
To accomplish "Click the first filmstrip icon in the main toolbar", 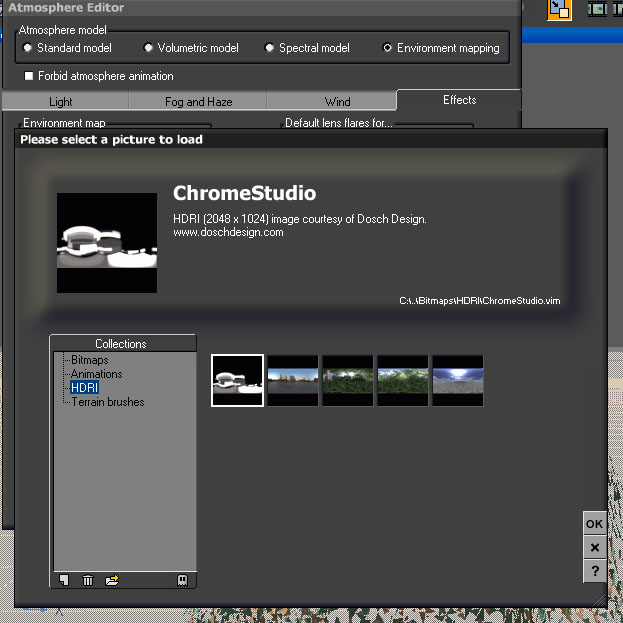I will [x=597, y=9].
